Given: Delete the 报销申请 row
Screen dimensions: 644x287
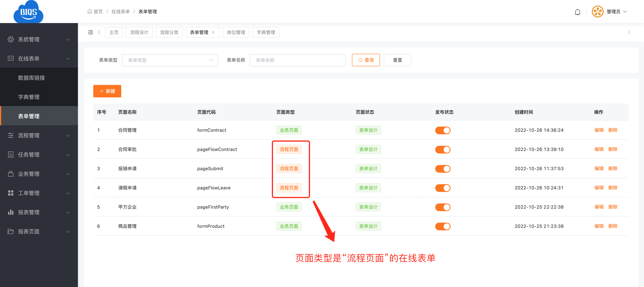Looking at the screenshot, I should click(x=613, y=168).
